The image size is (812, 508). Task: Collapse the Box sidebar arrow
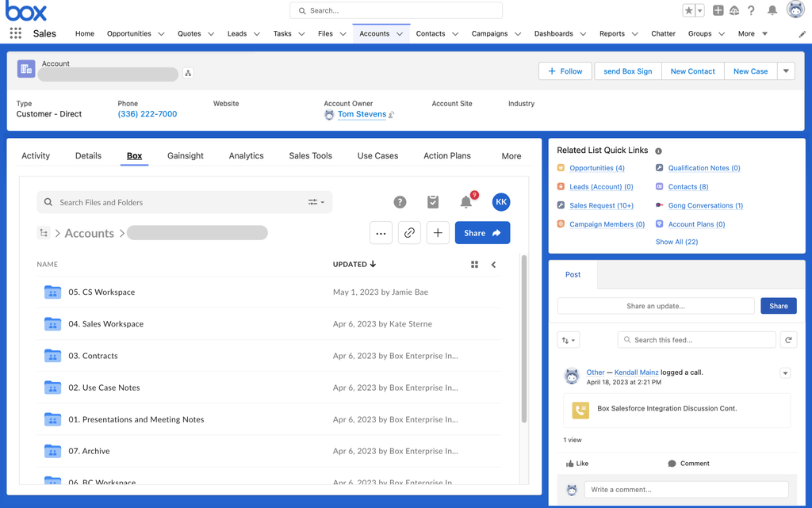click(x=493, y=265)
